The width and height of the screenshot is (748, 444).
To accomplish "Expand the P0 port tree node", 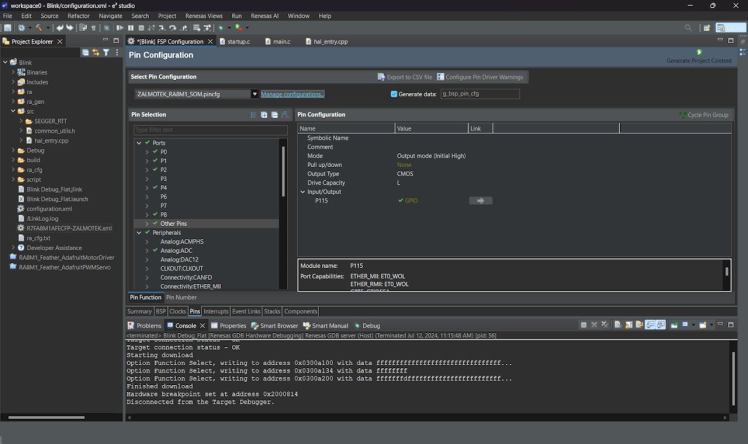I will point(146,151).
